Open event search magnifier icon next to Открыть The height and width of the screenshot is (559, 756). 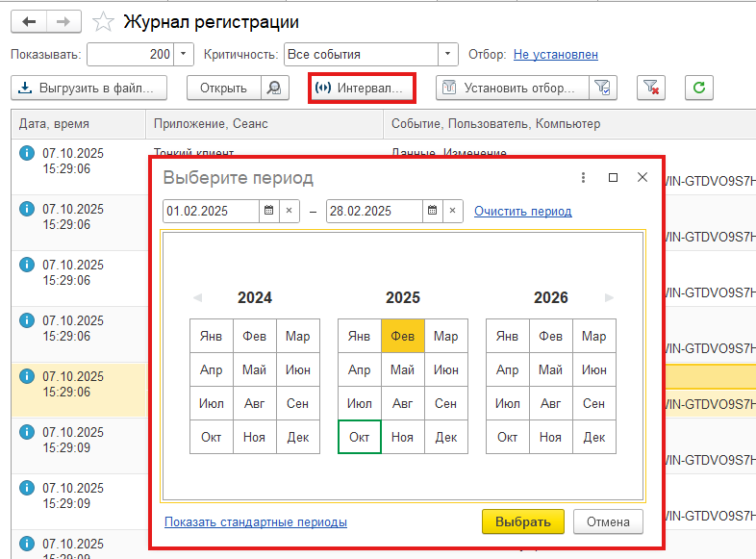[275, 88]
